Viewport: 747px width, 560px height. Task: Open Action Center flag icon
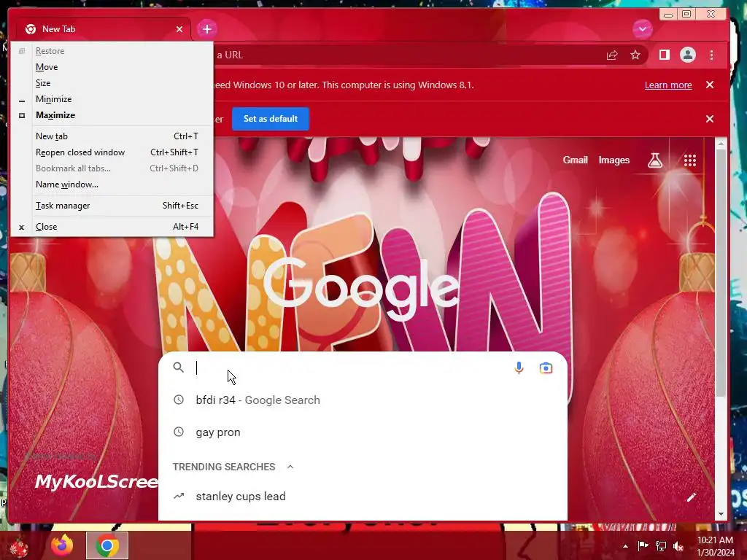coord(643,545)
